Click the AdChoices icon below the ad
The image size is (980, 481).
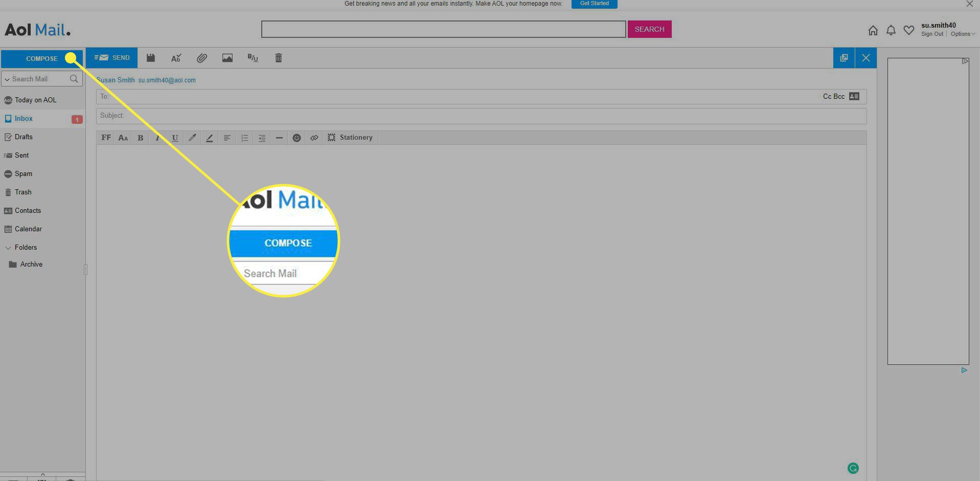[964, 370]
